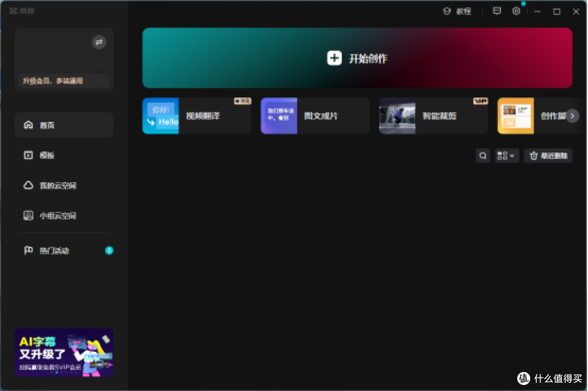The height and width of the screenshot is (391, 588).
Task: Show more feature cards with right arrow
Action: tap(572, 116)
